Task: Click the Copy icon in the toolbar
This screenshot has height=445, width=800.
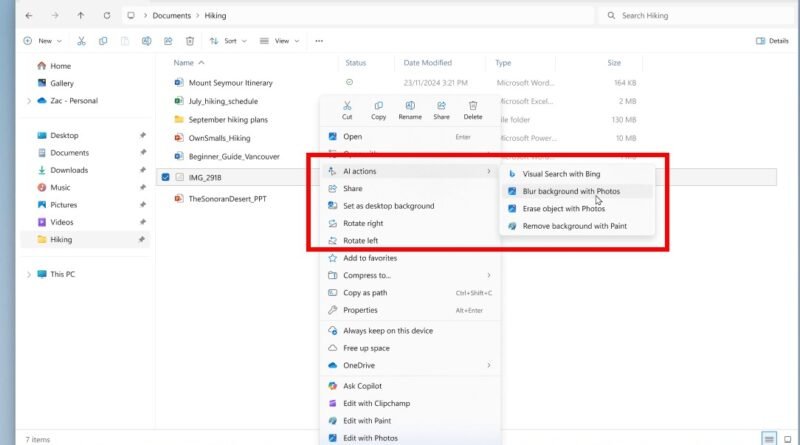Action: pyautogui.click(x=103, y=41)
